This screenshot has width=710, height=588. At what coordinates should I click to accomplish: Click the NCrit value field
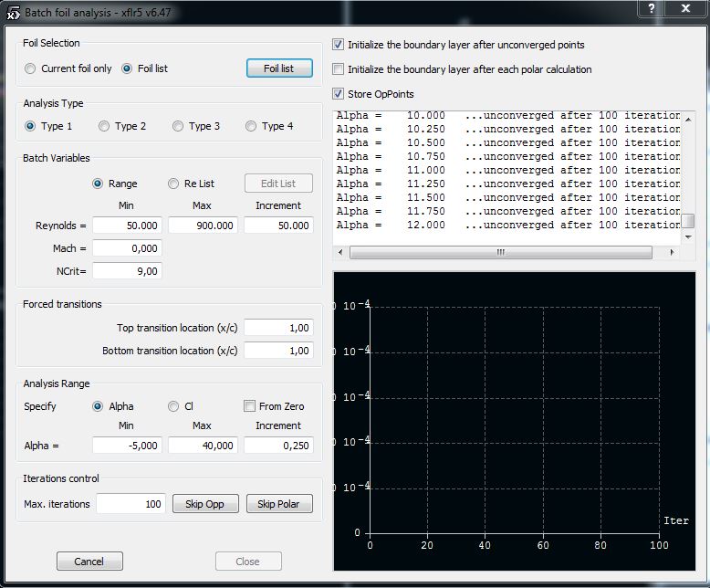[127, 270]
